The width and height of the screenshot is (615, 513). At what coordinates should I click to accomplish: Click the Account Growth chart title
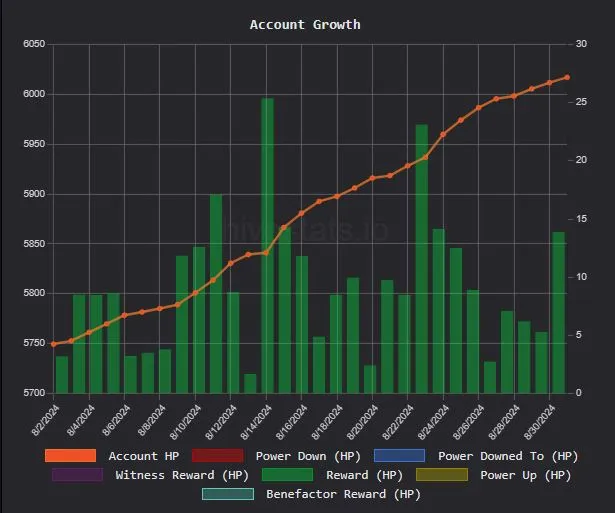coord(305,24)
